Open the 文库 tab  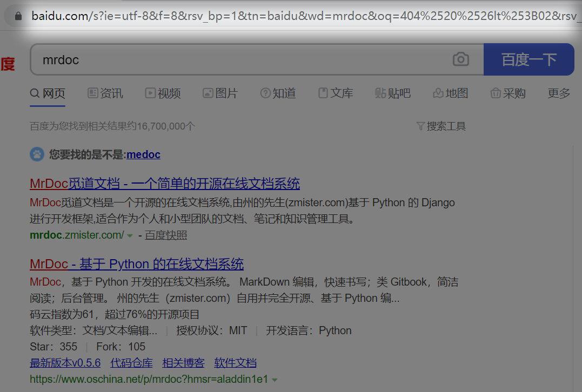tap(336, 93)
